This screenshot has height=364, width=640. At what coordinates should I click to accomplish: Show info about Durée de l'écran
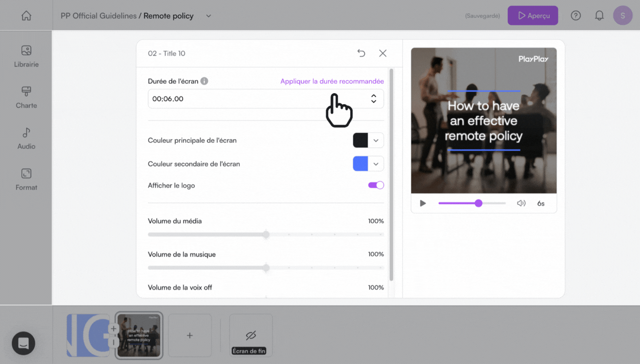204,81
